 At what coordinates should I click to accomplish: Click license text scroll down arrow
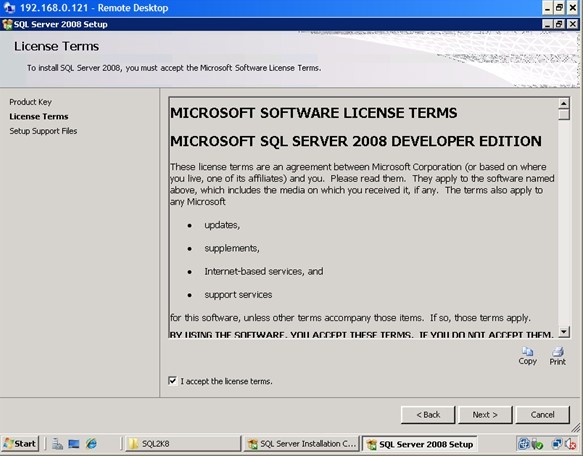[564, 332]
